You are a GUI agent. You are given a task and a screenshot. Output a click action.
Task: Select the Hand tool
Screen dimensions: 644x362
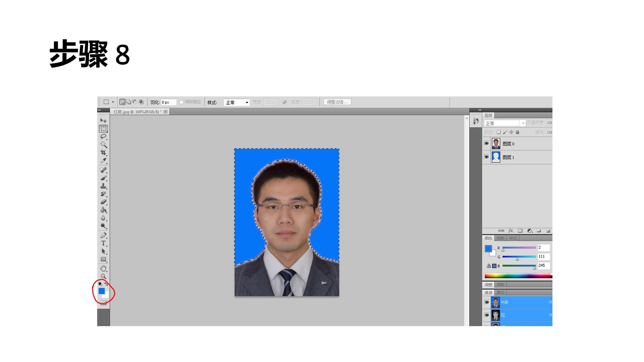(103, 268)
